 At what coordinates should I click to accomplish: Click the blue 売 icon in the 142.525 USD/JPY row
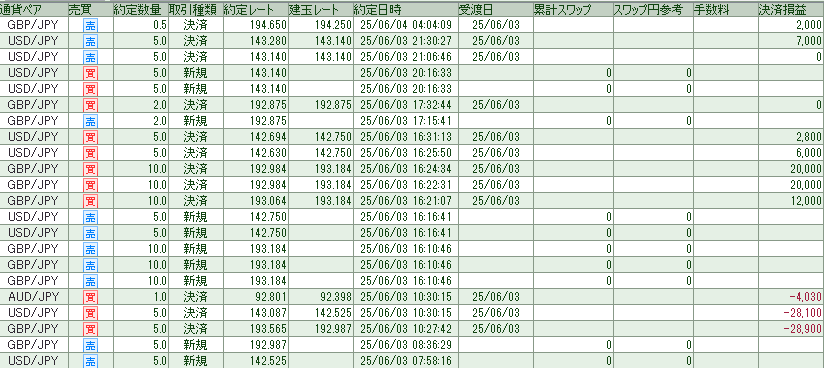90,362
